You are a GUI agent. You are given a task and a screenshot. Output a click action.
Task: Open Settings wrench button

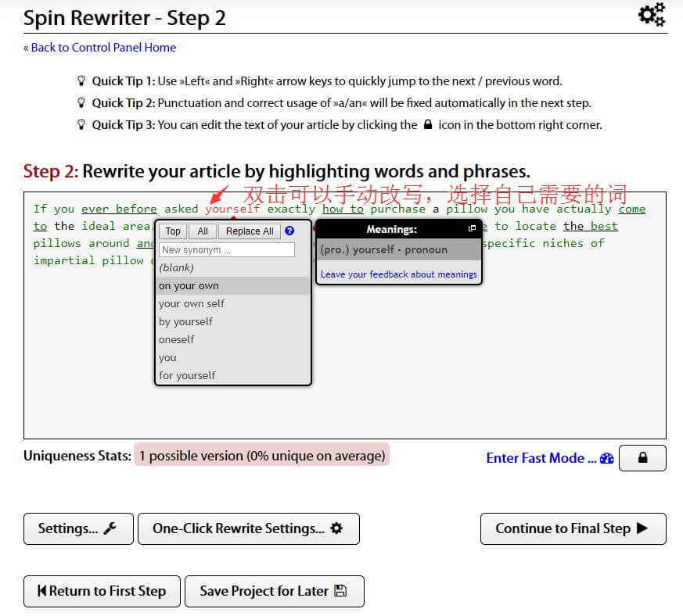(x=78, y=528)
